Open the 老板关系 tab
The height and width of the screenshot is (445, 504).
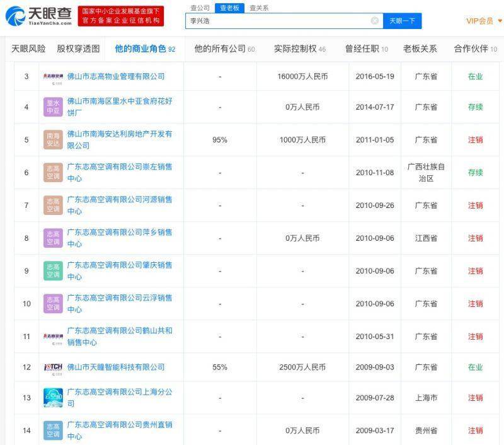420,49
